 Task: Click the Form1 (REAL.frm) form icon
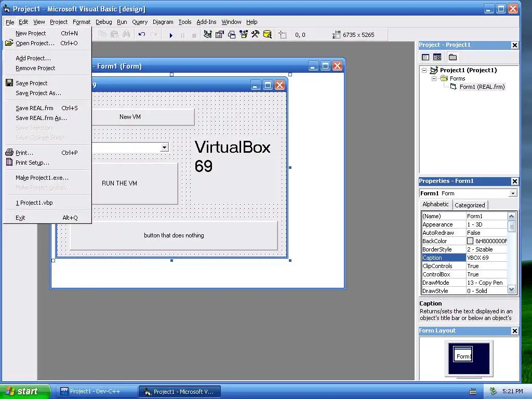[454, 87]
